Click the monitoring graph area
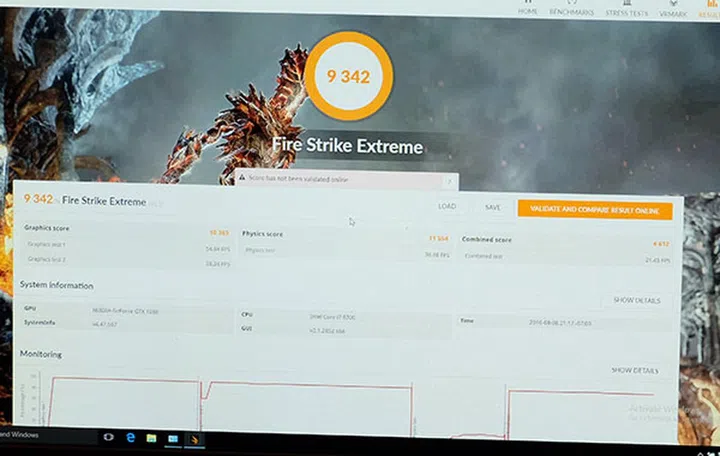Screen dimensions: 720x456 pos(300,405)
